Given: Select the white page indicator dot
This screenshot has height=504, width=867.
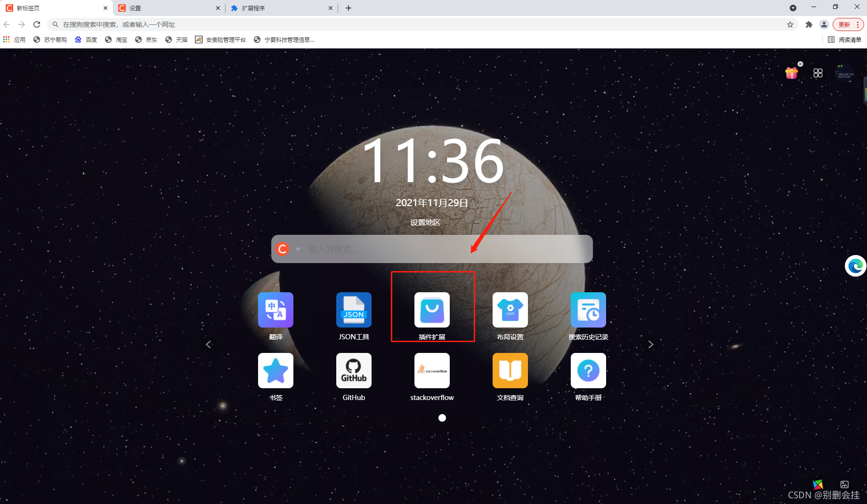Looking at the screenshot, I should (442, 418).
